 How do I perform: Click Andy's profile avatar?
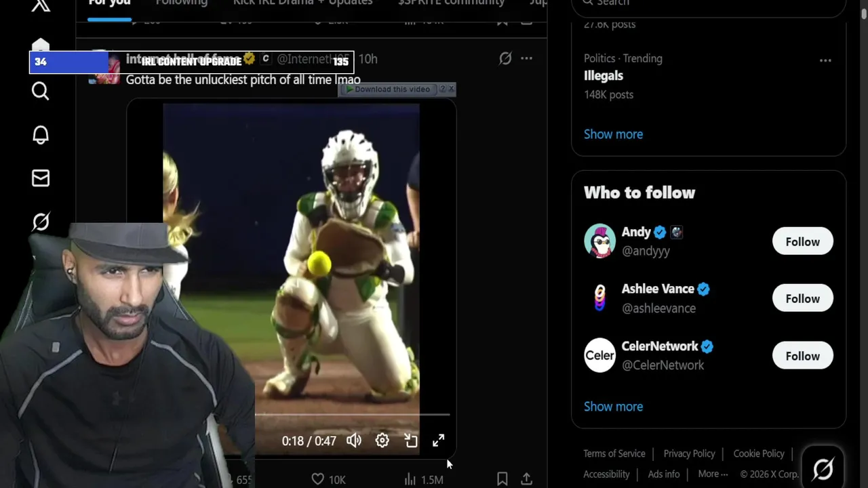pyautogui.click(x=600, y=241)
